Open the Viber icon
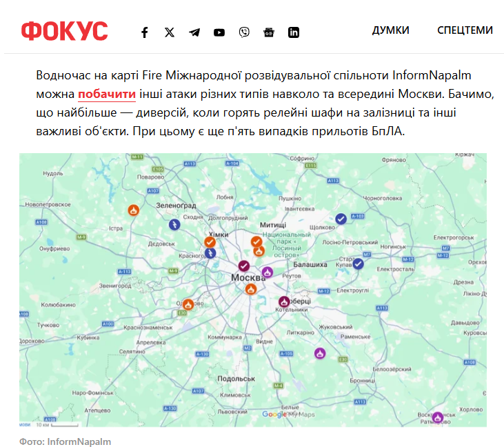 244,32
